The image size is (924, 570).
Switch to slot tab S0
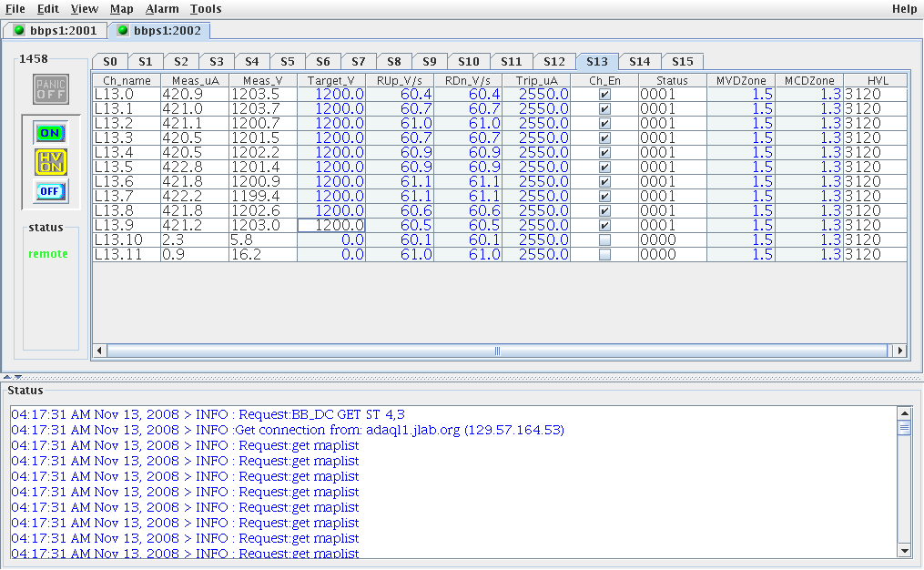110,61
